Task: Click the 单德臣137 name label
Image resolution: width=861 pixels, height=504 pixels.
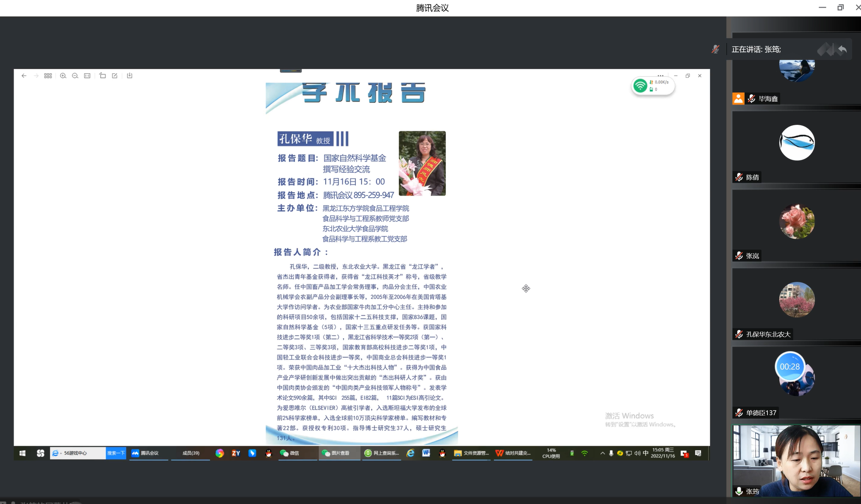Action: coord(761,413)
